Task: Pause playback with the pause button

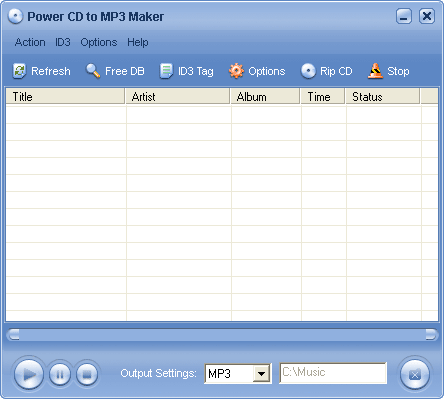Action: [60, 374]
